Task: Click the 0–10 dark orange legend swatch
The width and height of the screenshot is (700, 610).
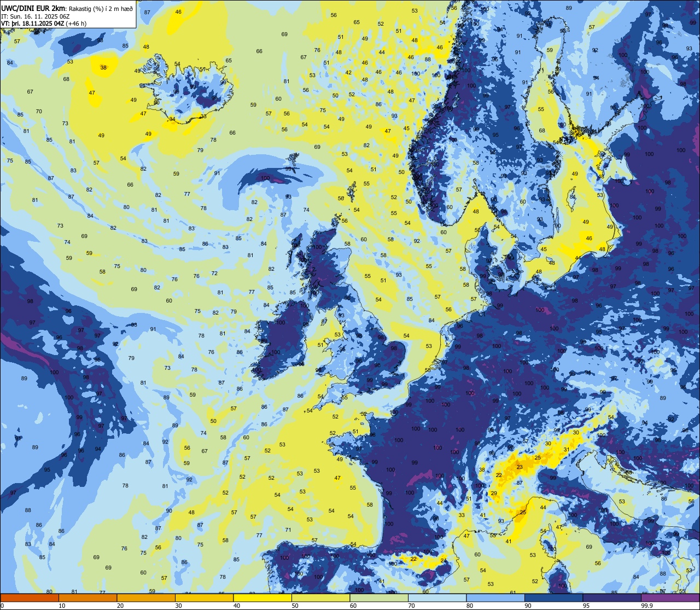Action: (30, 598)
